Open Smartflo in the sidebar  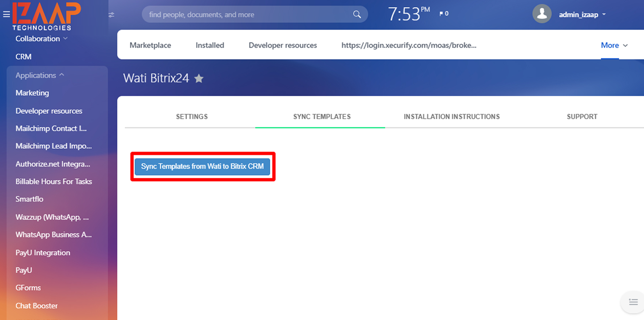click(30, 199)
